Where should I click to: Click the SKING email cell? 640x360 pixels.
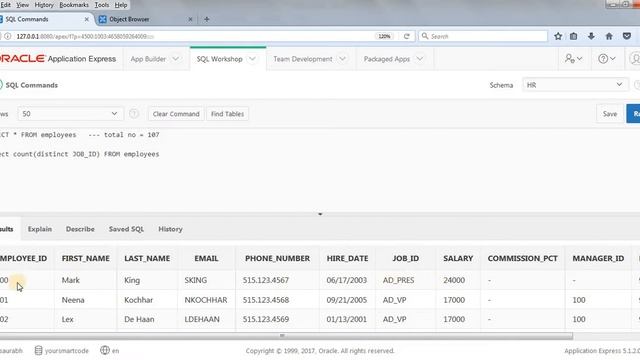(x=196, y=280)
